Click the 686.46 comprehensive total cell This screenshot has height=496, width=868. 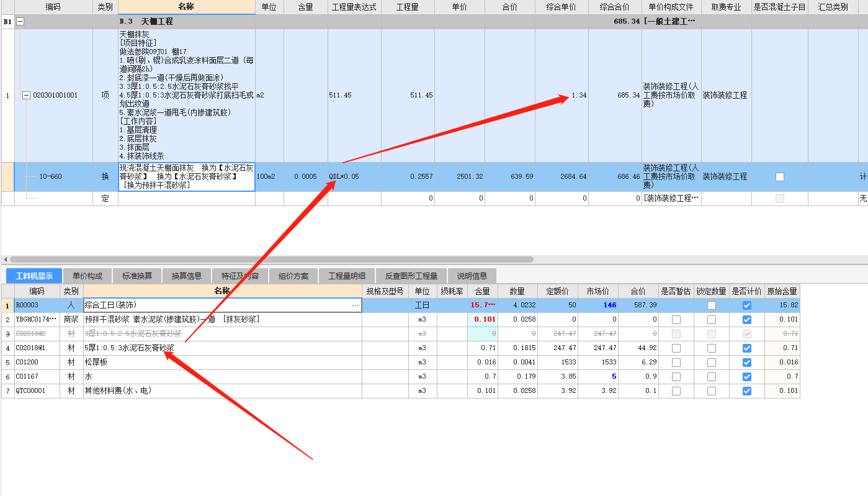(x=615, y=177)
